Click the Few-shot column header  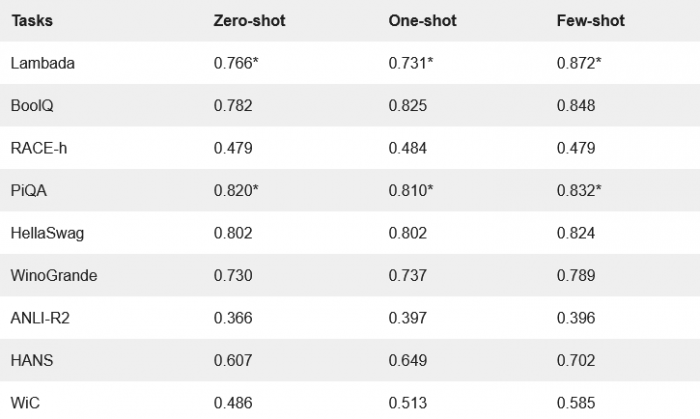point(591,21)
